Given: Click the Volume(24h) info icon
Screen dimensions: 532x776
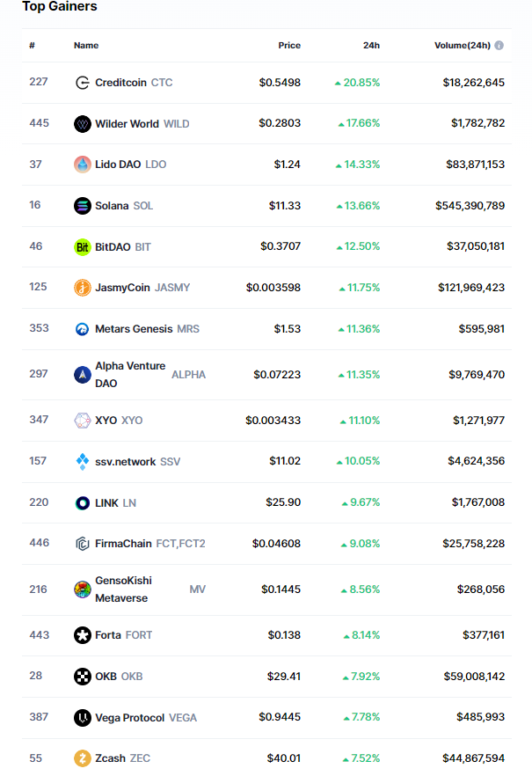Looking at the screenshot, I should pos(499,46).
